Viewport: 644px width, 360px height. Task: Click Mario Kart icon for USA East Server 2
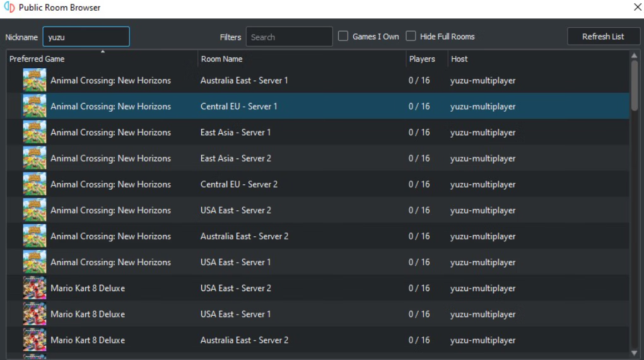(35, 288)
